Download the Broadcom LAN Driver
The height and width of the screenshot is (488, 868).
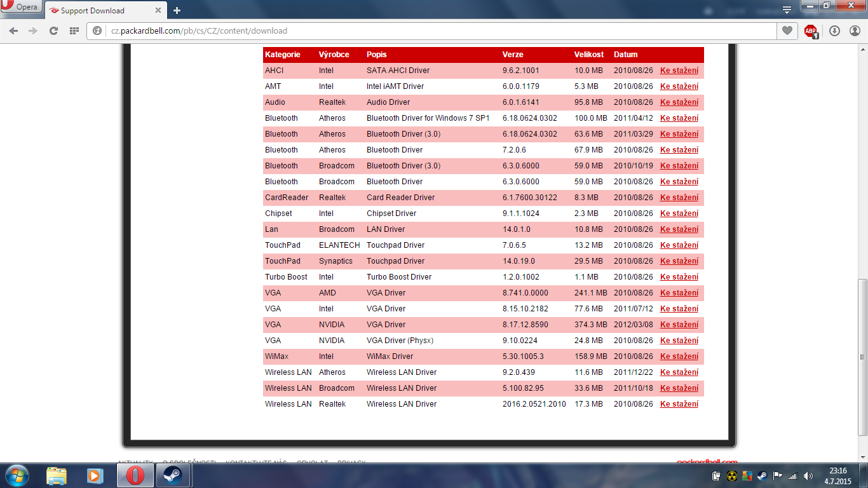[x=679, y=229]
